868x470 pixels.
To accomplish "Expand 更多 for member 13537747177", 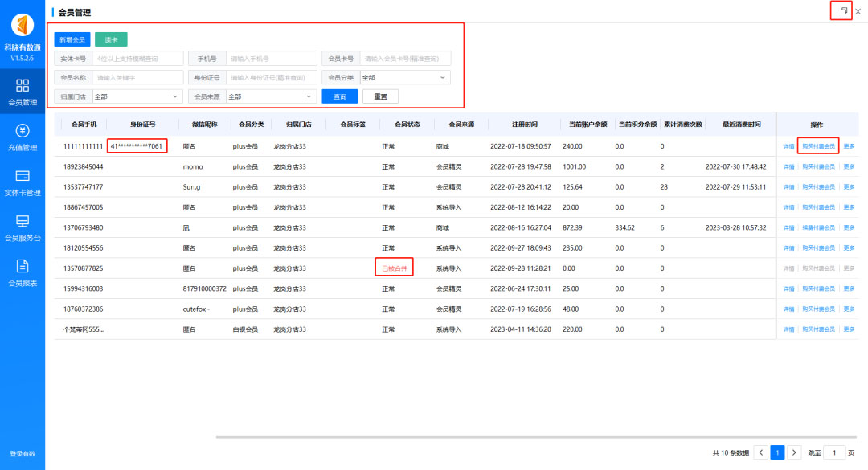I will 849,187.
